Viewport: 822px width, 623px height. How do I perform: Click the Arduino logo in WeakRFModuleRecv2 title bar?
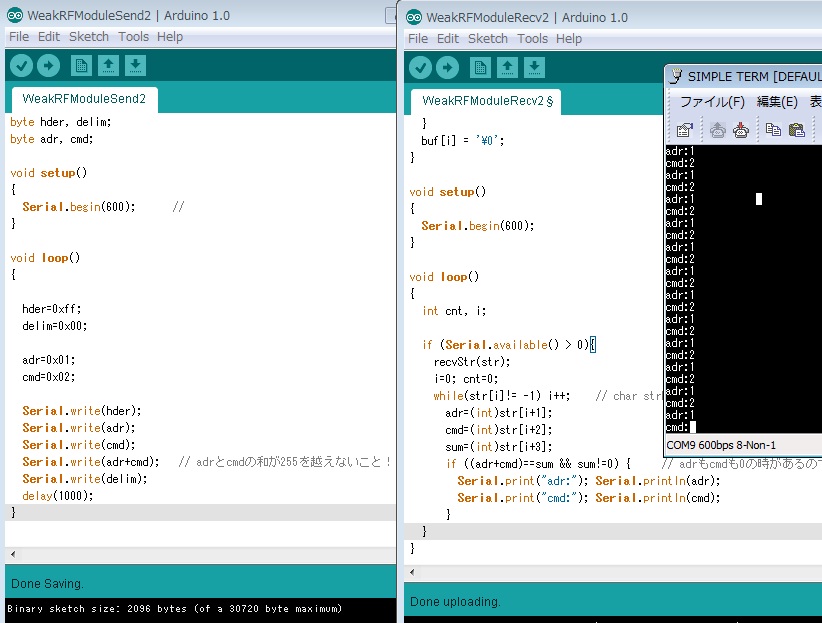pyautogui.click(x=414, y=17)
